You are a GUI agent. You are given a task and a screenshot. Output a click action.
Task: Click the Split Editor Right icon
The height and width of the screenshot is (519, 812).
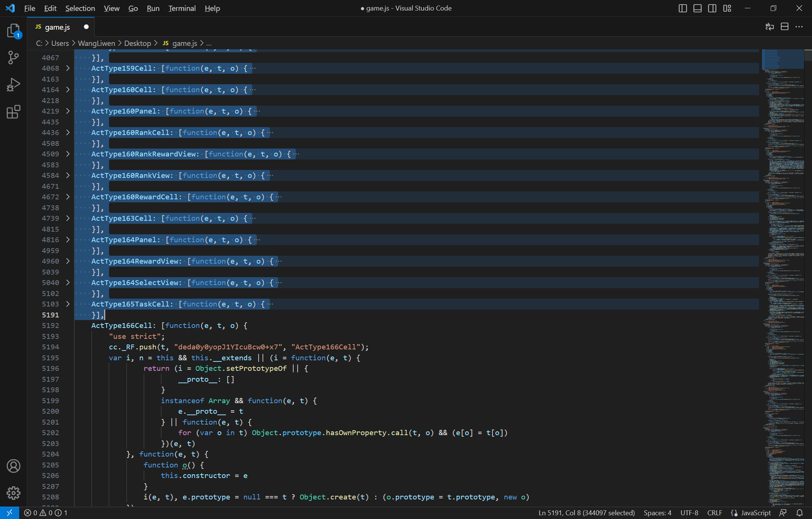click(x=784, y=27)
